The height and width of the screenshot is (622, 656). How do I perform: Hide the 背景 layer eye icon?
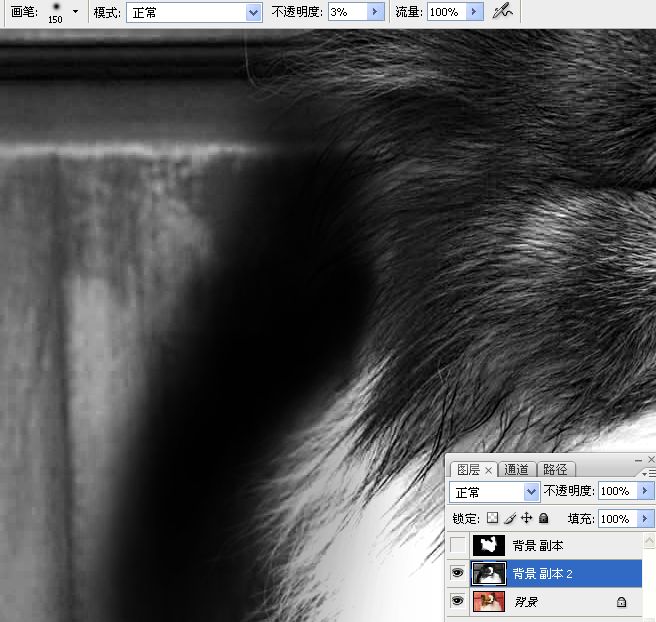point(458,601)
